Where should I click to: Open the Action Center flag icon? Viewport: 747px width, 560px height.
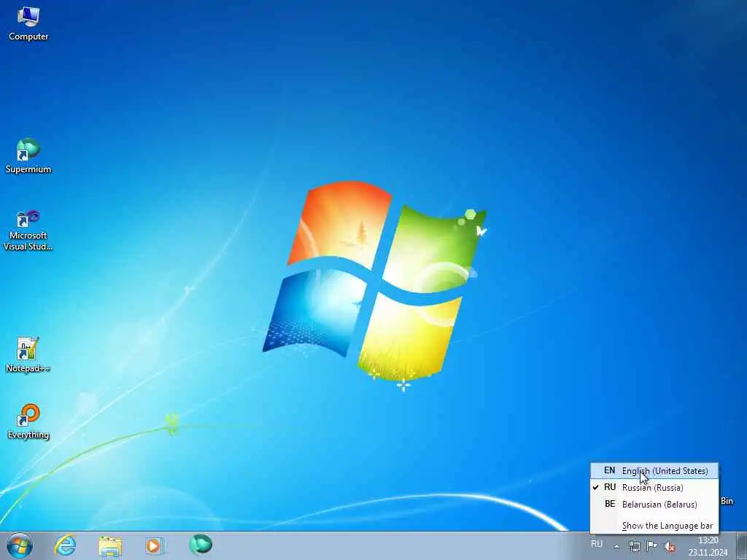click(651, 546)
